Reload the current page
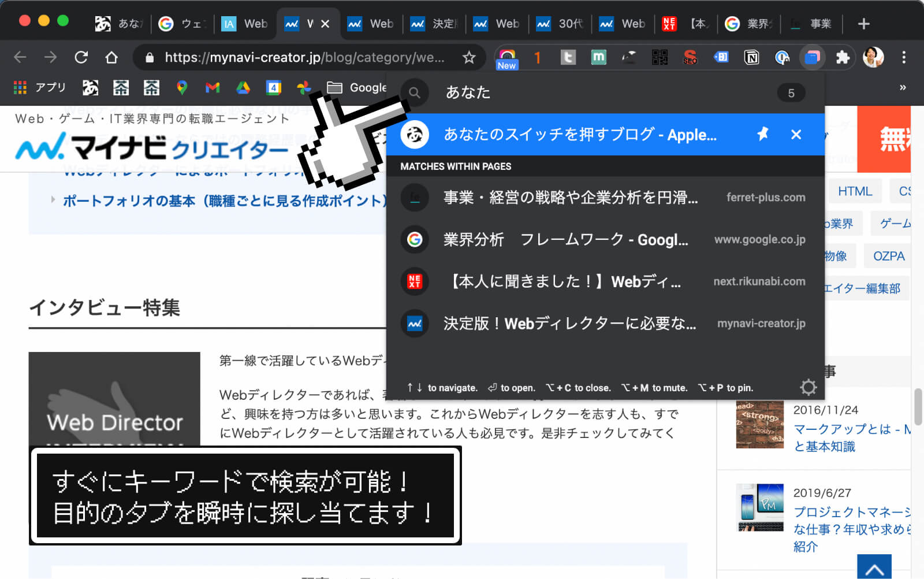 pyautogui.click(x=81, y=57)
